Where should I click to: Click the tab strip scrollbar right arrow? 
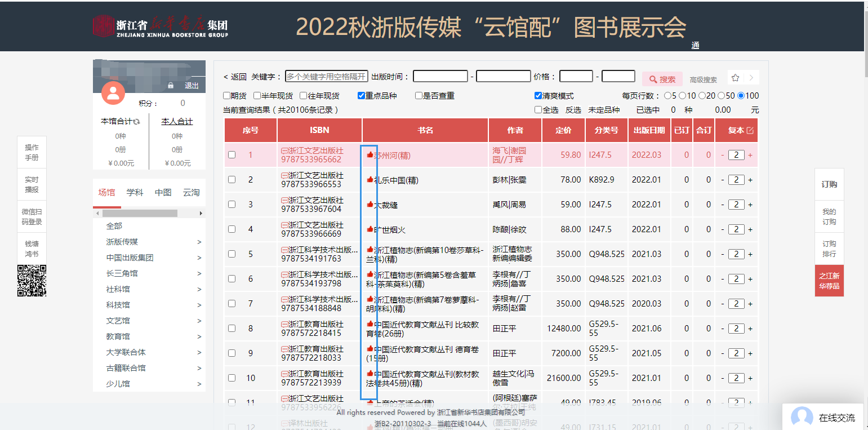[x=201, y=214]
